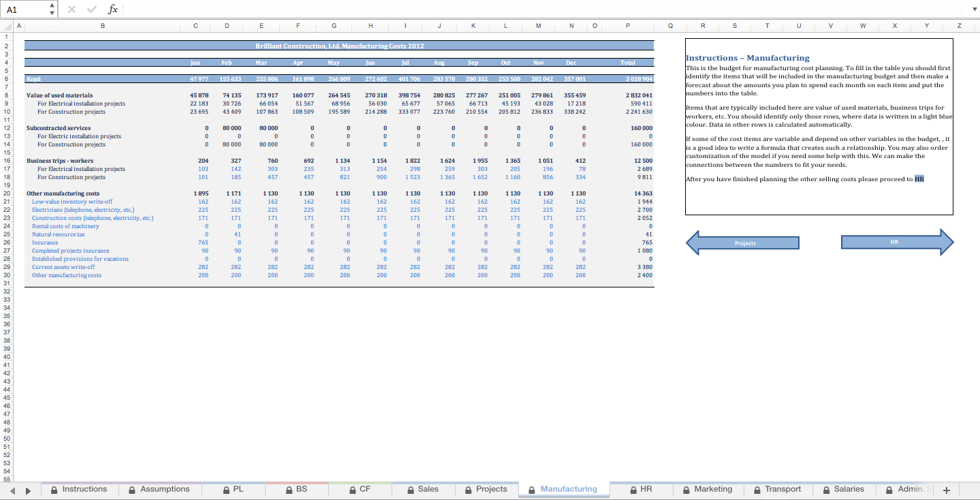This screenshot has height=500, width=980.
Task: Open the Projects sheet tab
Action: [x=486, y=489]
